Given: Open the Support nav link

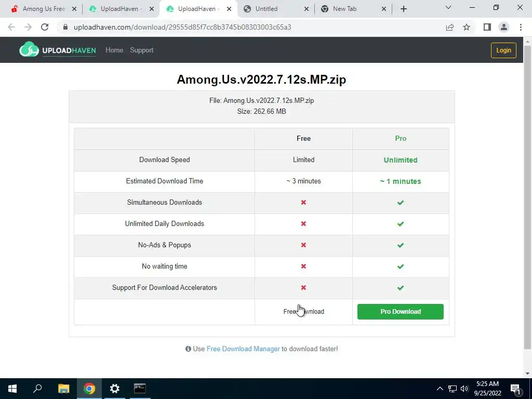Looking at the screenshot, I should [x=141, y=50].
